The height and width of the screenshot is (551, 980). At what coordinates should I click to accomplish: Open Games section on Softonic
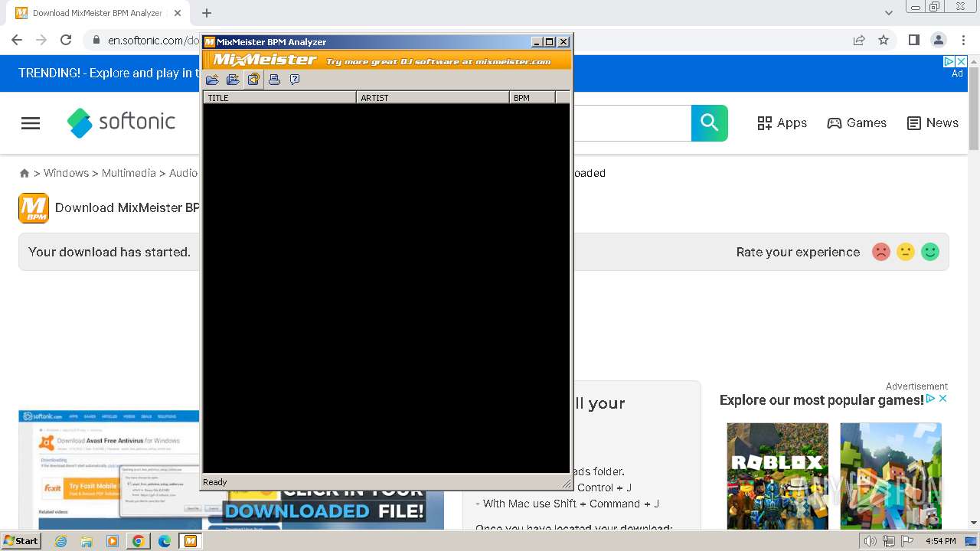857,123
